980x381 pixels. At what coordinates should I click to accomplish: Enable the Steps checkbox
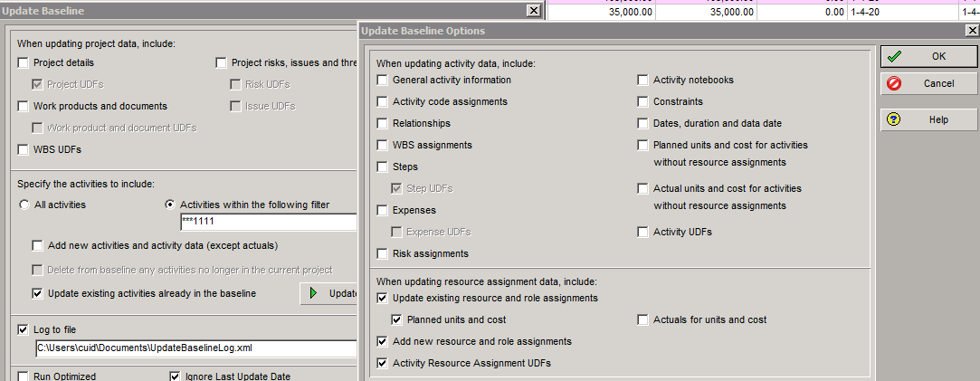(x=383, y=167)
